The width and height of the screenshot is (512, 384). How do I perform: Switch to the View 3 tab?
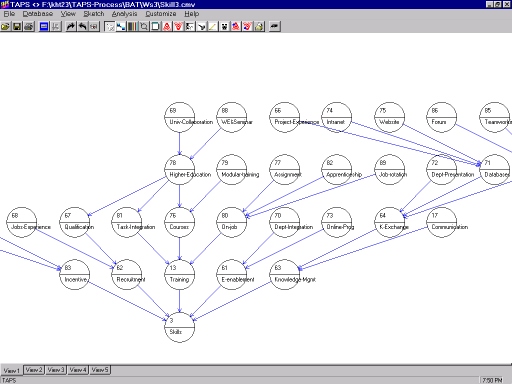click(x=56, y=370)
